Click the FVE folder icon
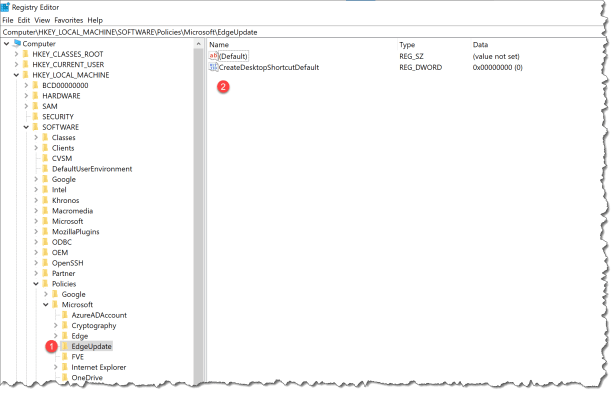 click(65, 357)
